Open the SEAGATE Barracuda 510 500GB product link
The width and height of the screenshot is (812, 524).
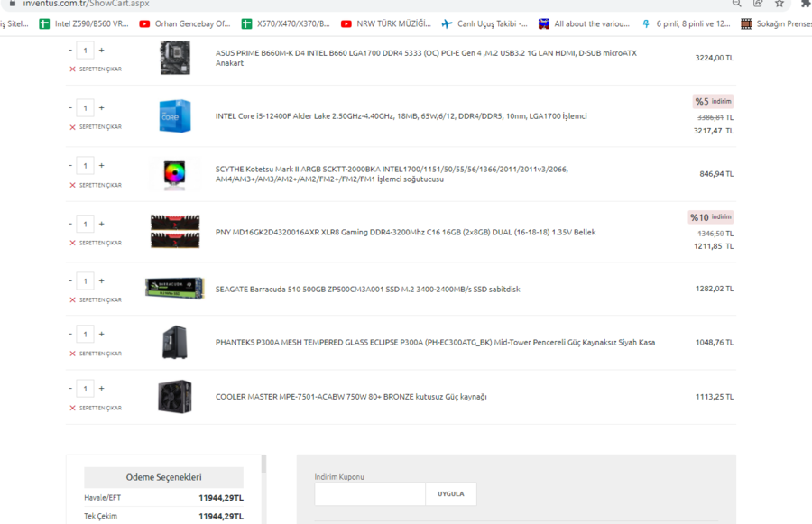[x=368, y=289]
